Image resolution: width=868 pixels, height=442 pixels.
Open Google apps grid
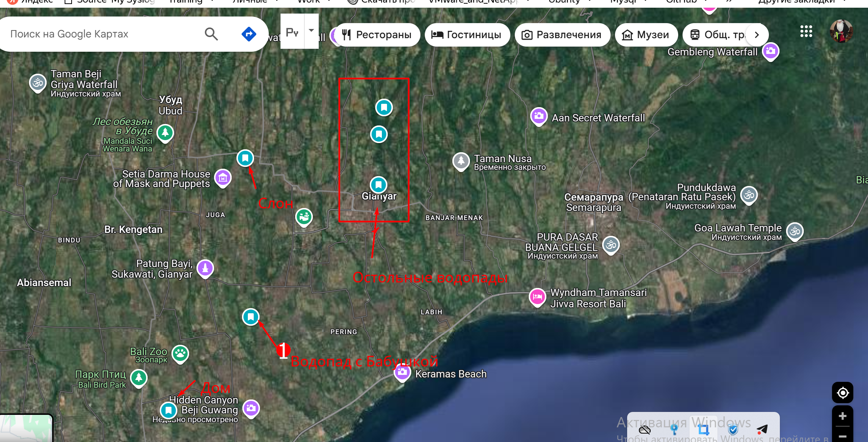(x=806, y=32)
